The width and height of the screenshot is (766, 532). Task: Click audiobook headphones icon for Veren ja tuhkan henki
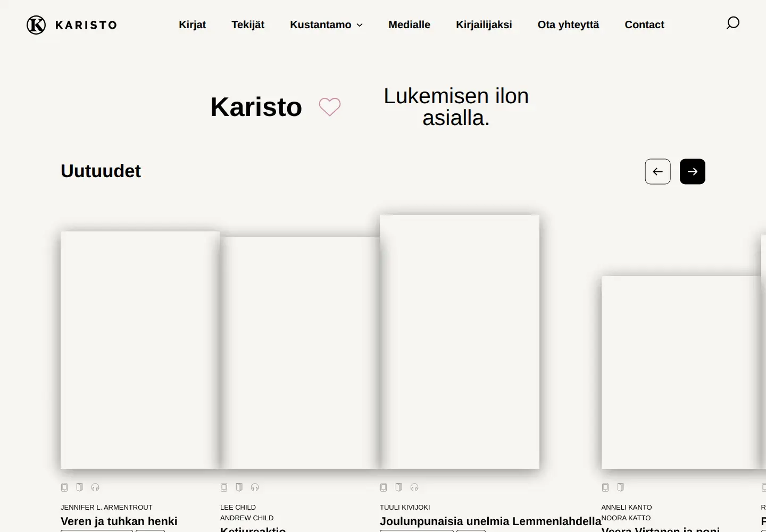point(95,487)
